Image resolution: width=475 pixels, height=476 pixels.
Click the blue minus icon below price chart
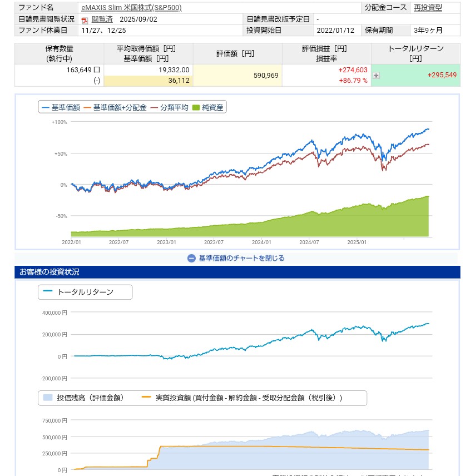point(191,258)
